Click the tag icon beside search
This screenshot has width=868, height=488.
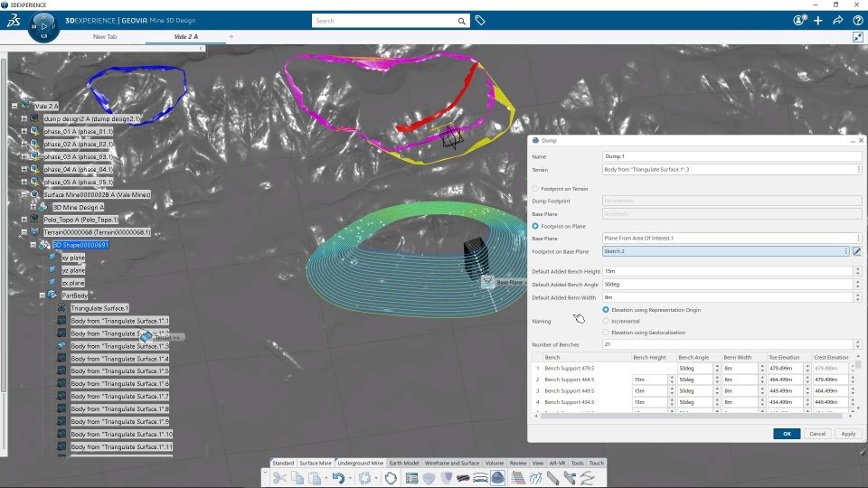[x=480, y=21]
